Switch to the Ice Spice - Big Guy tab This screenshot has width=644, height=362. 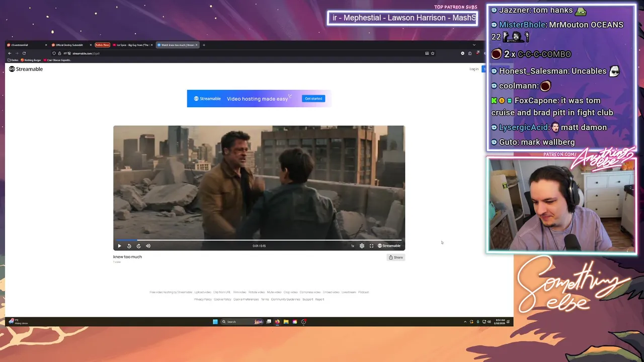click(x=132, y=45)
